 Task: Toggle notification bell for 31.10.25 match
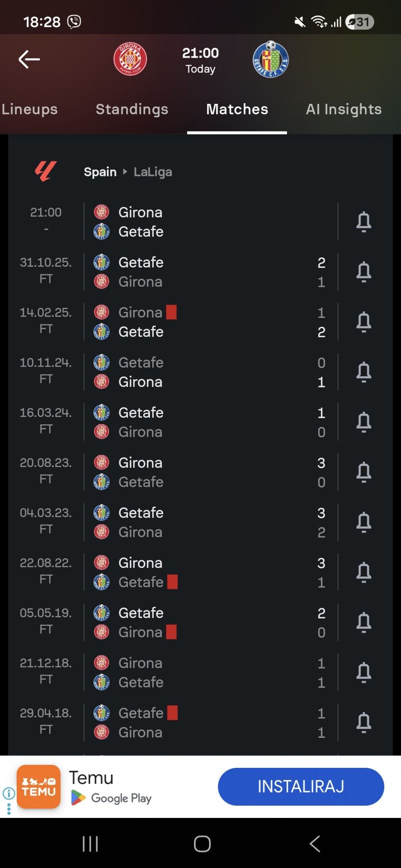[363, 272]
